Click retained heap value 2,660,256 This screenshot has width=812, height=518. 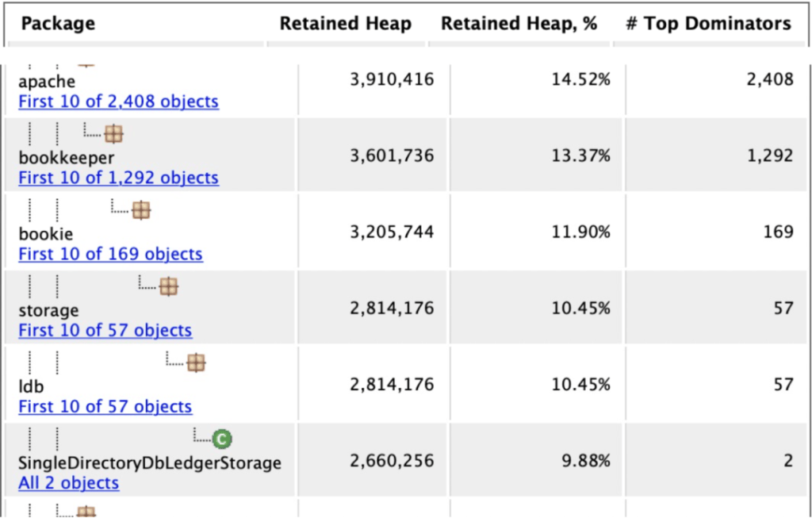coord(392,461)
